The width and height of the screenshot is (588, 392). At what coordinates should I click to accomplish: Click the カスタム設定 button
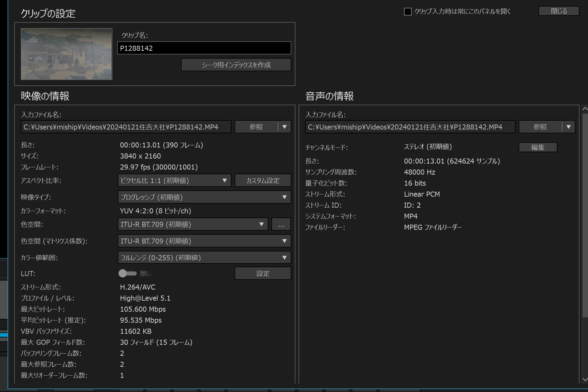coord(263,181)
